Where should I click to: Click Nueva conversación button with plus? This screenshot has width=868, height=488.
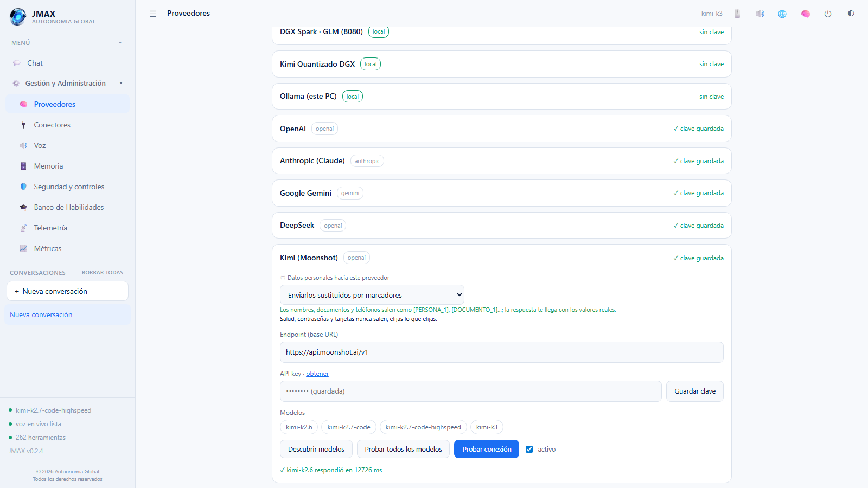click(67, 291)
